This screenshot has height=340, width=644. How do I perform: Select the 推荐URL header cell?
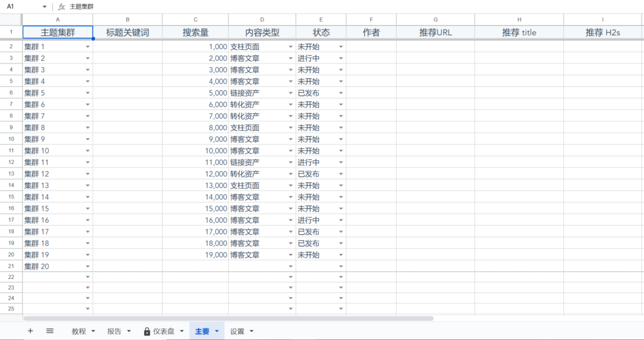[435, 32]
